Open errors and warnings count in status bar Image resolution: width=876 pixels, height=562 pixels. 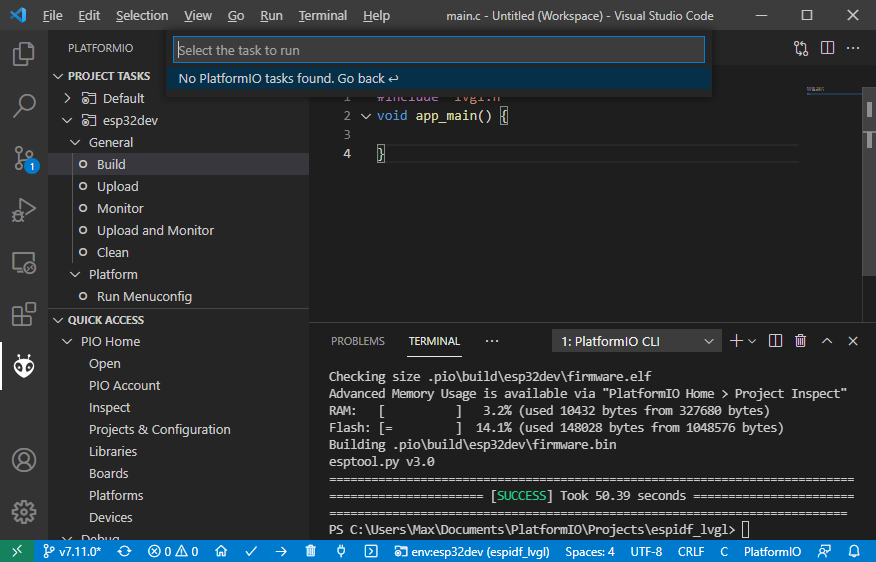point(173,551)
